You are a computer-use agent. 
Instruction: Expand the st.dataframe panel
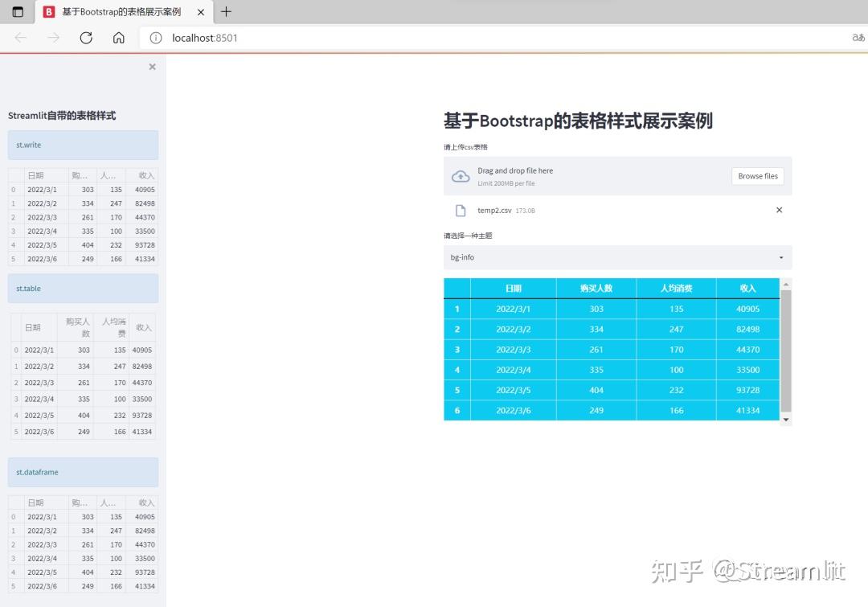click(x=83, y=473)
